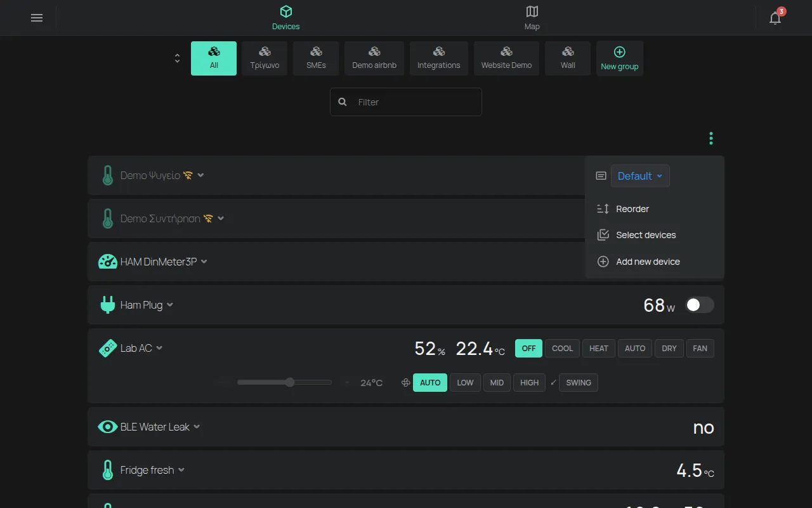Open notifications bell with 3 alerts
This screenshot has width=812, height=508.
coord(775,18)
